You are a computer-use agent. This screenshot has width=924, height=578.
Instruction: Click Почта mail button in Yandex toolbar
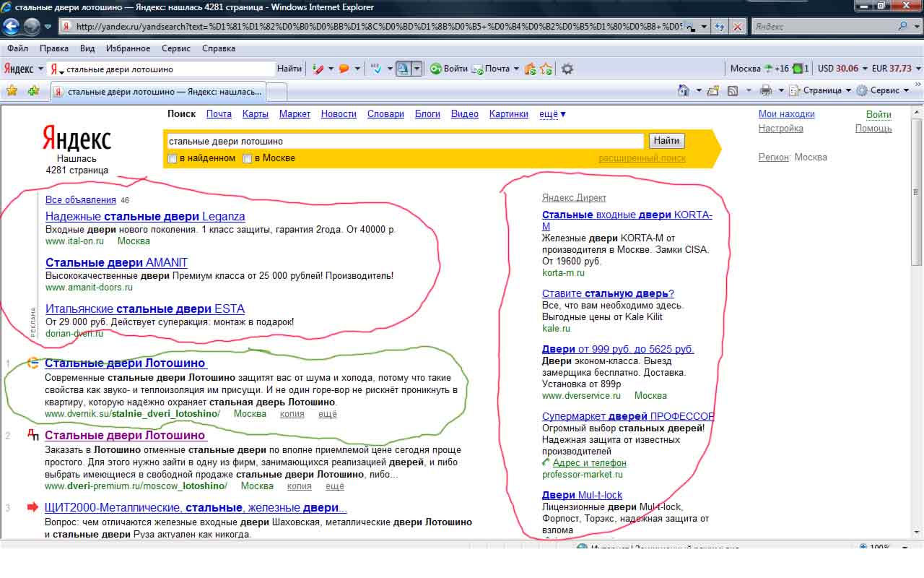pos(491,69)
